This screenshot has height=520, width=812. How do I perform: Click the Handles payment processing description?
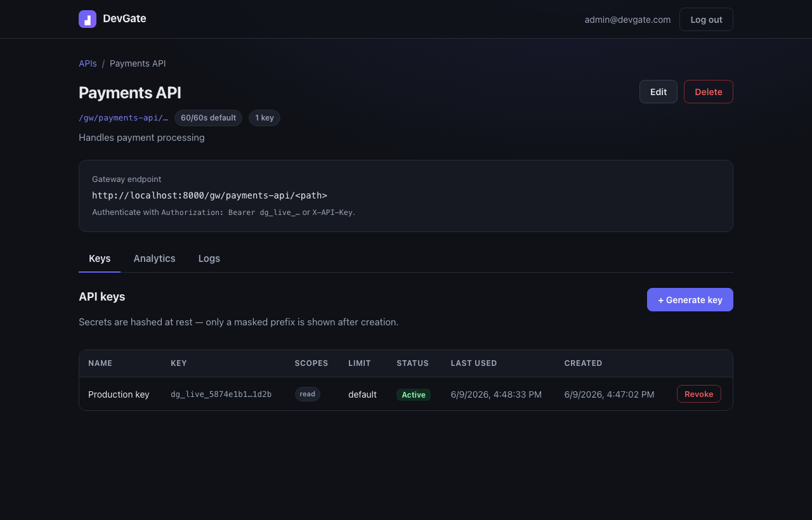pyautogui.click(x=141, y=138)
